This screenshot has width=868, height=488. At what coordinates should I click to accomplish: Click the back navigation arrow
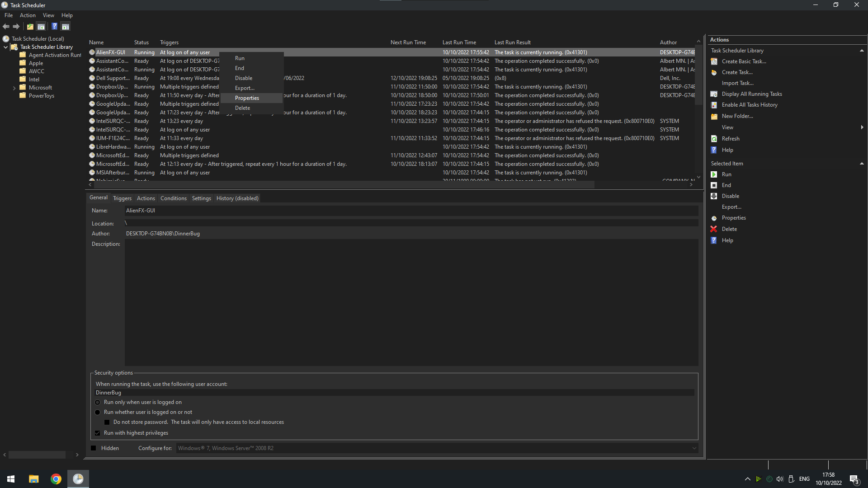point(6,26)
